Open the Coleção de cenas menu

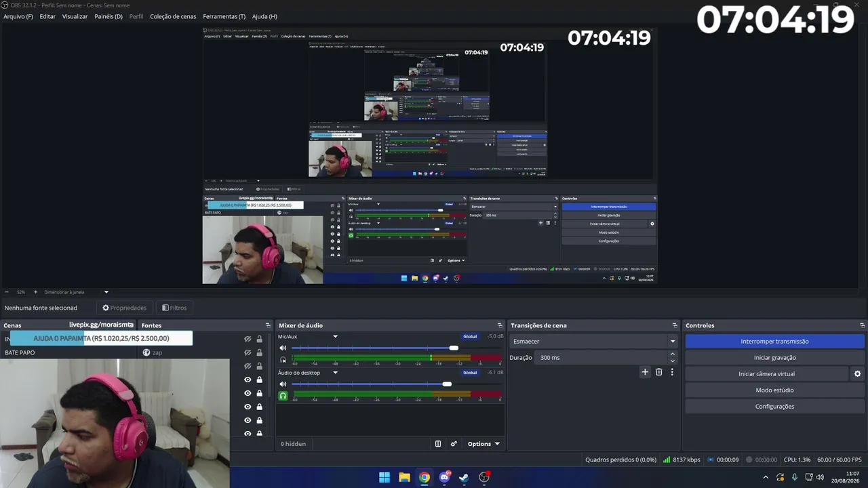pos(173,16)
